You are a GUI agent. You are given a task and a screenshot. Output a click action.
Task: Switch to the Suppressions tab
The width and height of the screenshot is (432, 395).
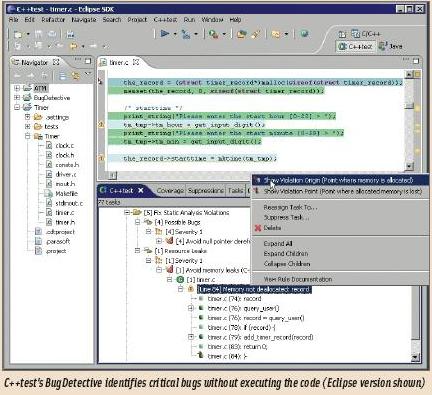point(205,191)
